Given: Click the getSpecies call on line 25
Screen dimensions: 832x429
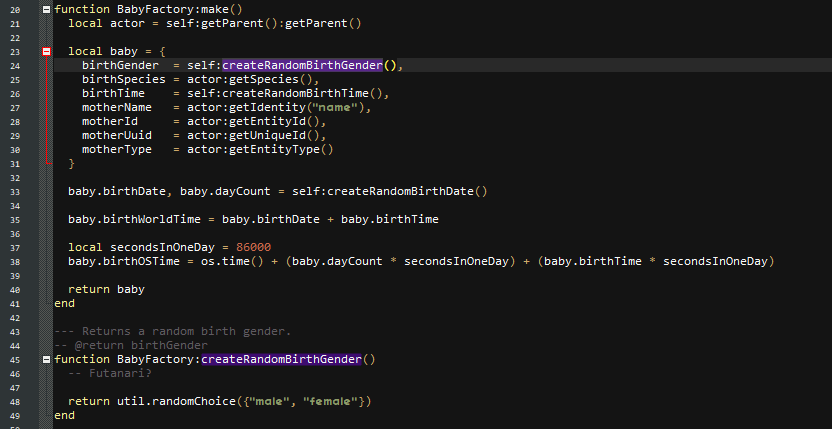Looking at the screenshot, I should click(264, 80).
